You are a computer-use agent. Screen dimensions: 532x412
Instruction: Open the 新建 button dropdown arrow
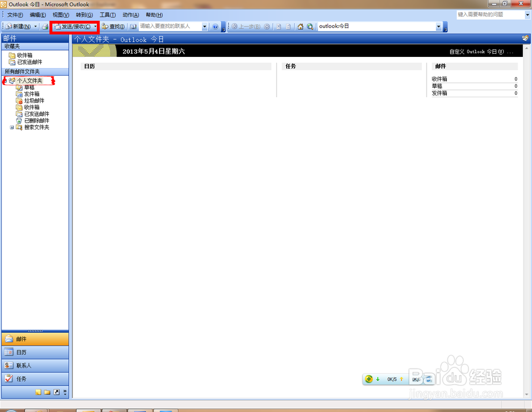pos(35,27)
